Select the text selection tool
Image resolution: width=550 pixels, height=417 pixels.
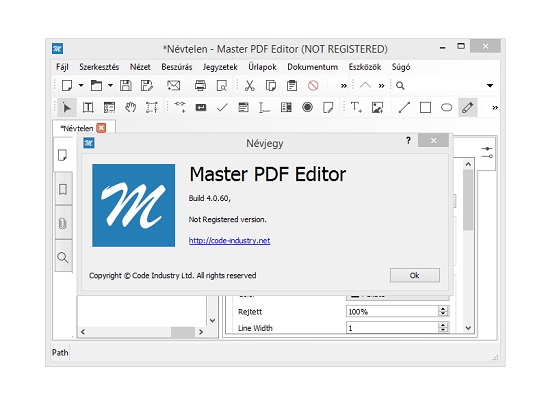click(x=88, y=107)
